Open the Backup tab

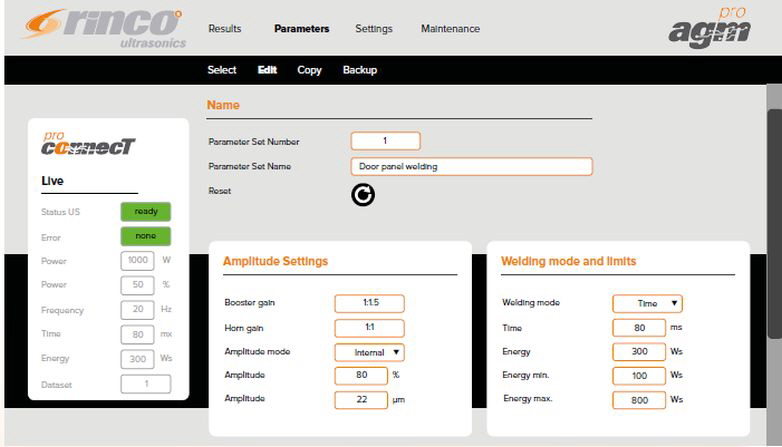(x=360, y=70)
